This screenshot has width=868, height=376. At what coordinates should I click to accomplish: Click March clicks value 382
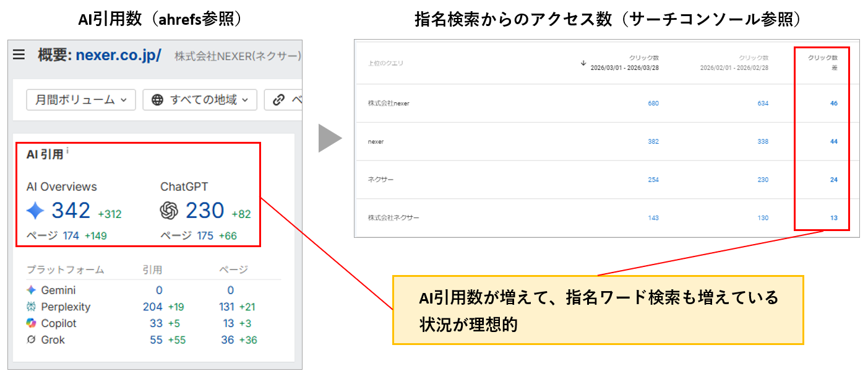point(653,142)
